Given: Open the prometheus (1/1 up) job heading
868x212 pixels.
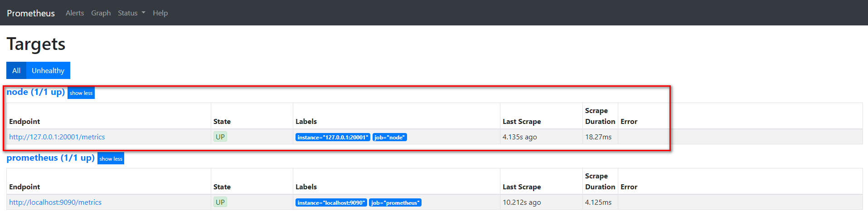Looking at the screenshot, I should (50, 158).
